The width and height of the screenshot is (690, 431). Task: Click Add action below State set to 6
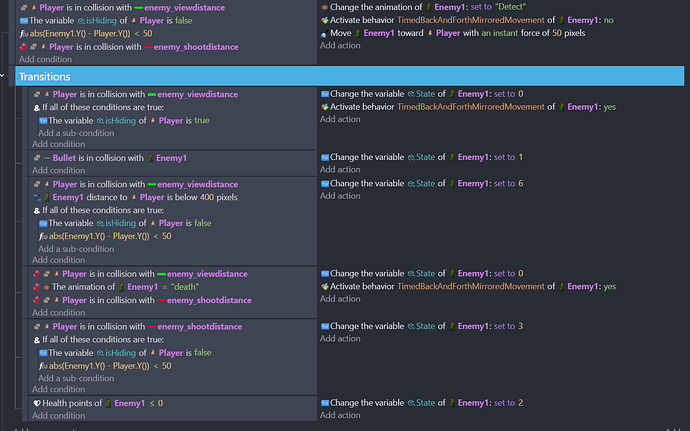(340, 197)
